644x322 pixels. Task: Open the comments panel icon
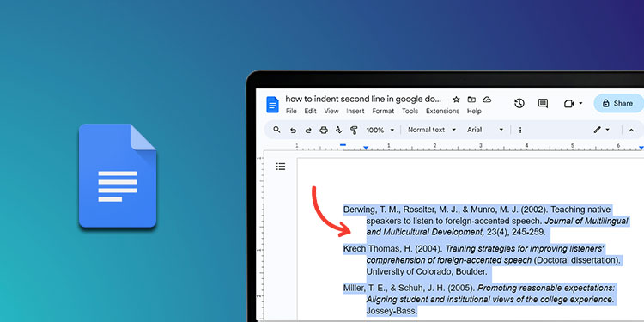(x=543, y=104)
